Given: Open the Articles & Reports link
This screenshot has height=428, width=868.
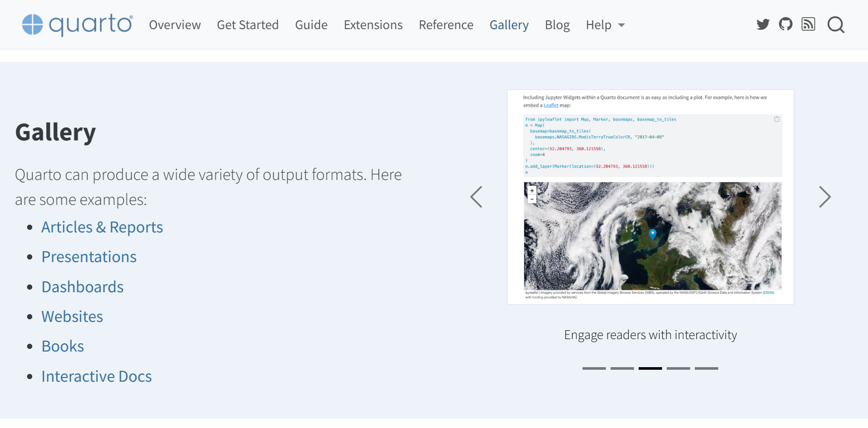Looking at the screenshot, I should tap(102, 227).
